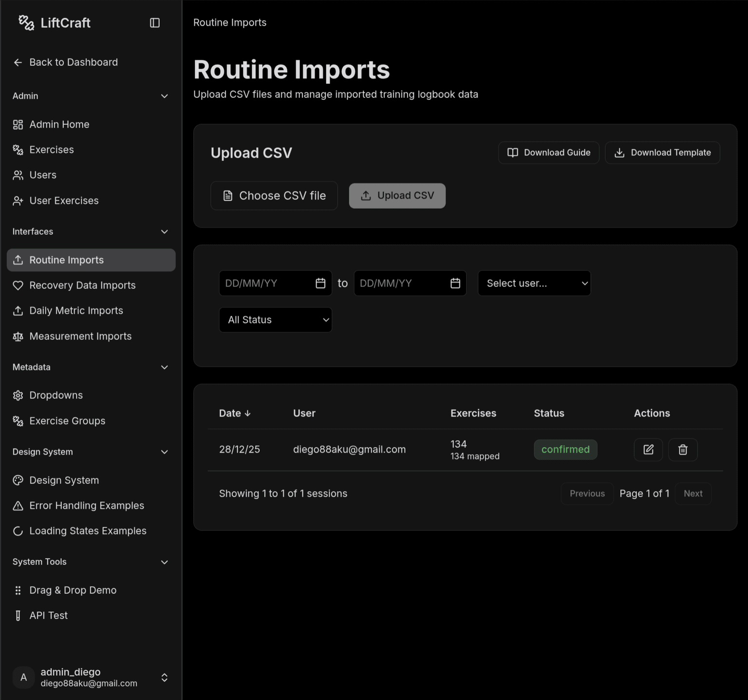The image size is (748, 700).
Task: Toggle the sidebar collapse icon
Action: 154,23
